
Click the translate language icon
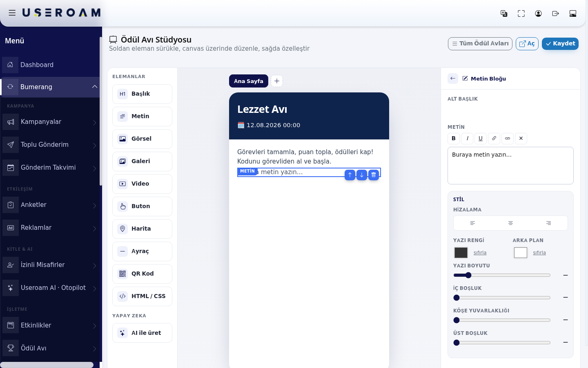(x=504, y=13)
